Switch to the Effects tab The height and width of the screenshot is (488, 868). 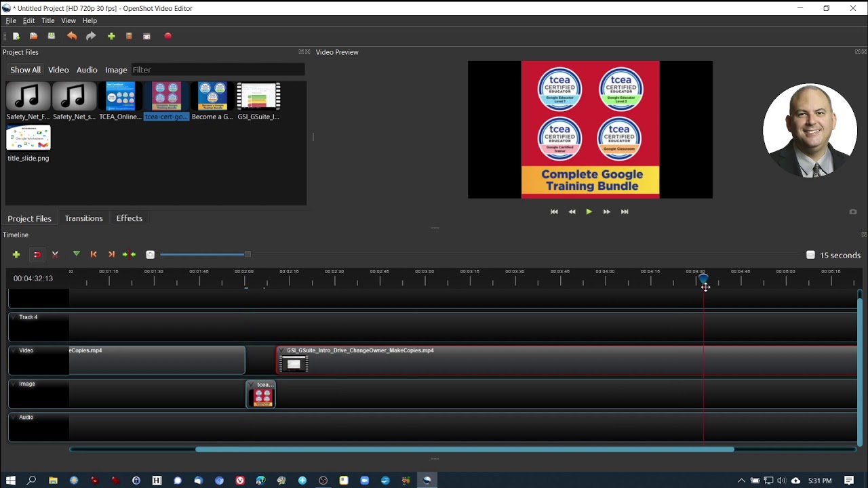[129, 218]
